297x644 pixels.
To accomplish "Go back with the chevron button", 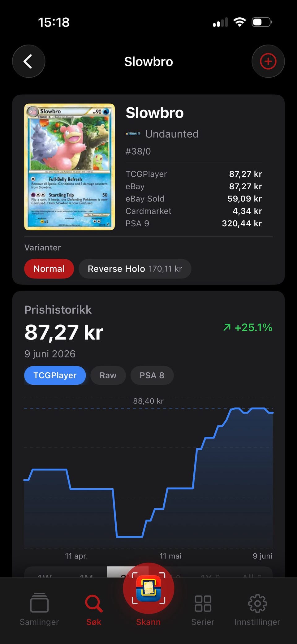I will [28, 61].
